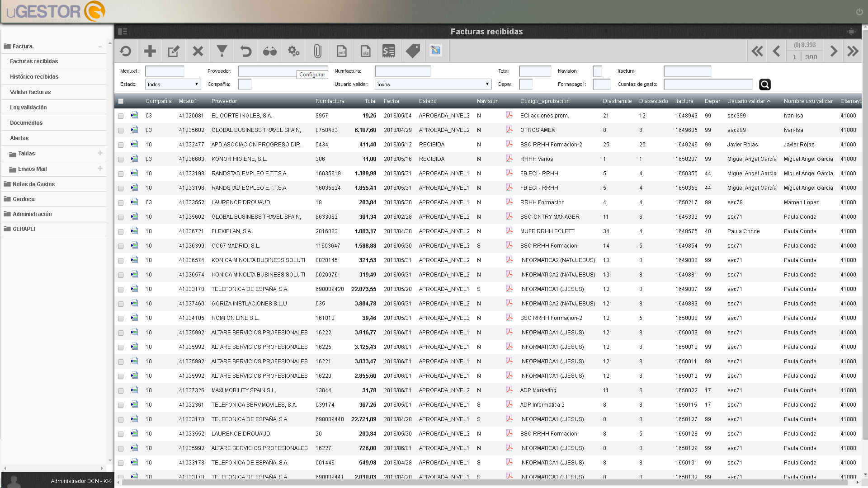Open the document icon for FLEXIPLAN, S.A. row
Screen dimensions: 868x488
[x=134, y=231]
